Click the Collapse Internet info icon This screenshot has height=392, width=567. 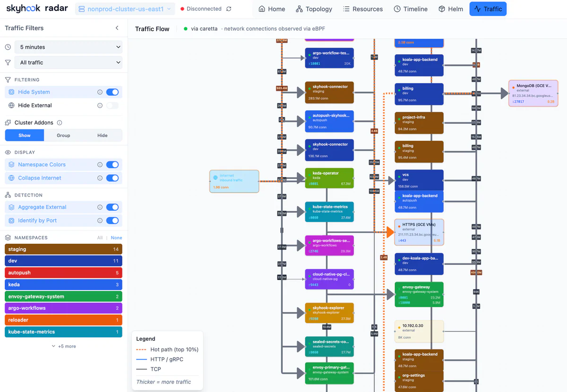[x=100, y=178]
